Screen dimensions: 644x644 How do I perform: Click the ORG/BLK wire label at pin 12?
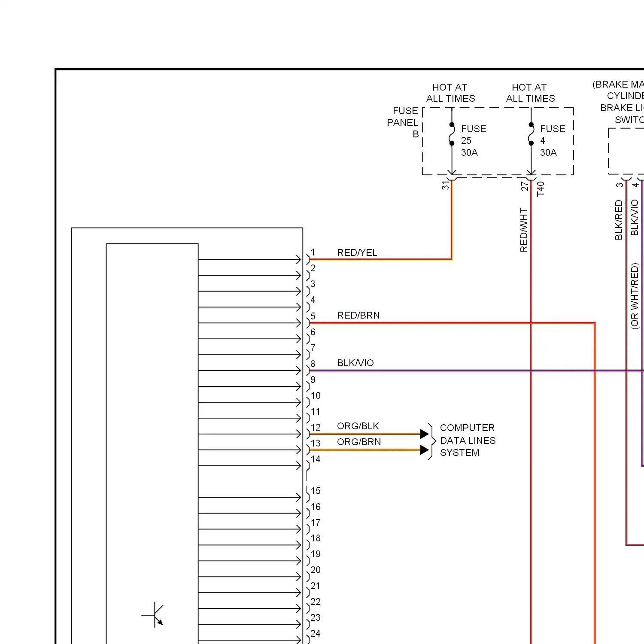tap(358, 426)
